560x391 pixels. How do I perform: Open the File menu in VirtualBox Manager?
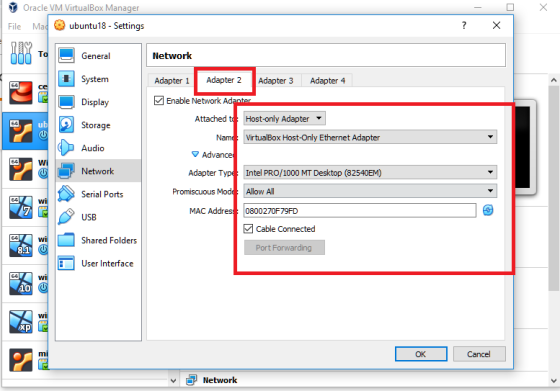click(x=14, y=26)
